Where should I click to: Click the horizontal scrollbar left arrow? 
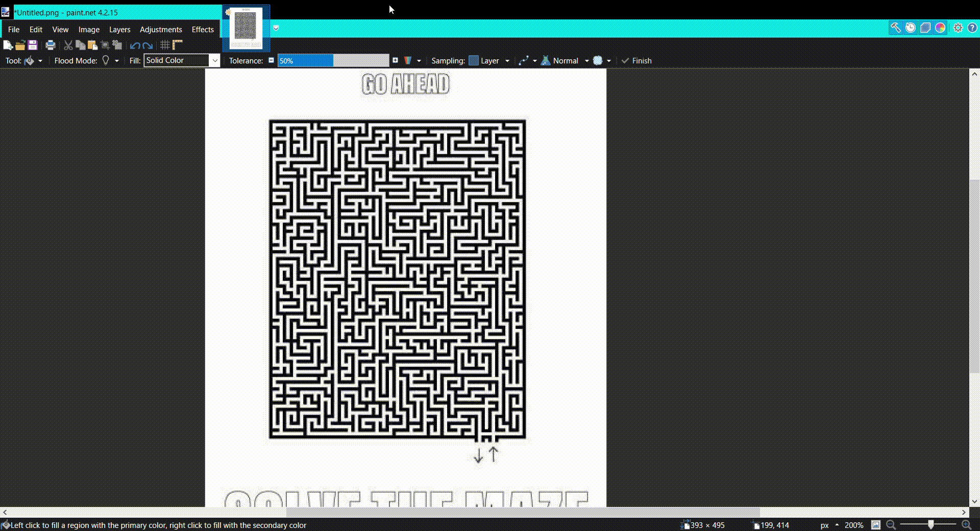pyautogui.click(x=5, y=512)
